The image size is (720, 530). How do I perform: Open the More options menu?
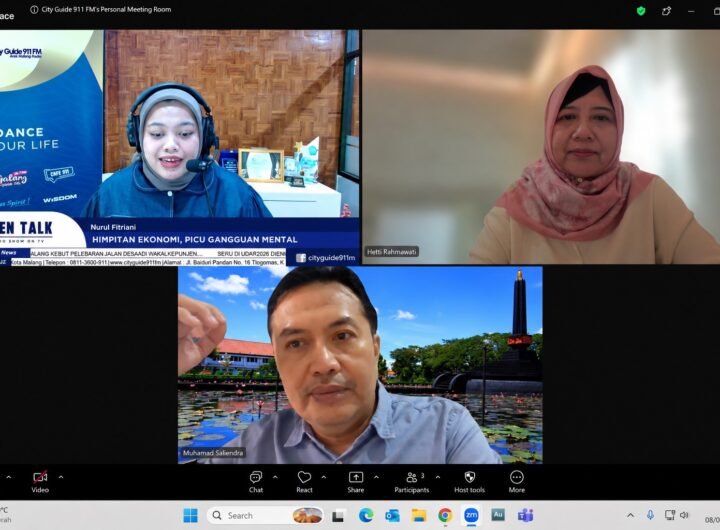pyautogui.click(x=517, y=482)
